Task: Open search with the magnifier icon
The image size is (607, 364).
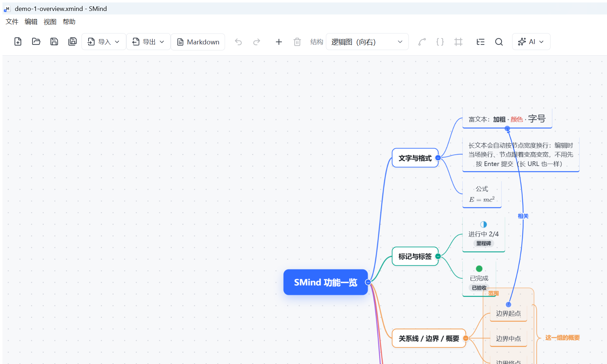Action: click(x=499, y=42)
